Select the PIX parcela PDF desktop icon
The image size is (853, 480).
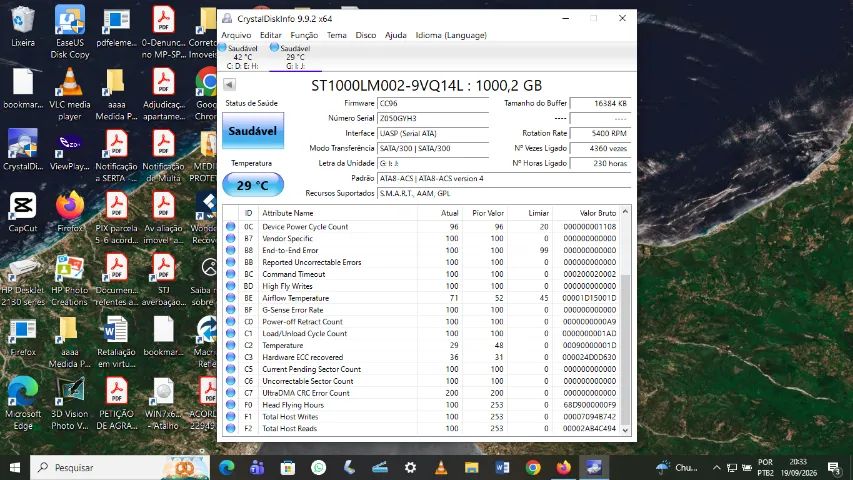pos(116,218)
